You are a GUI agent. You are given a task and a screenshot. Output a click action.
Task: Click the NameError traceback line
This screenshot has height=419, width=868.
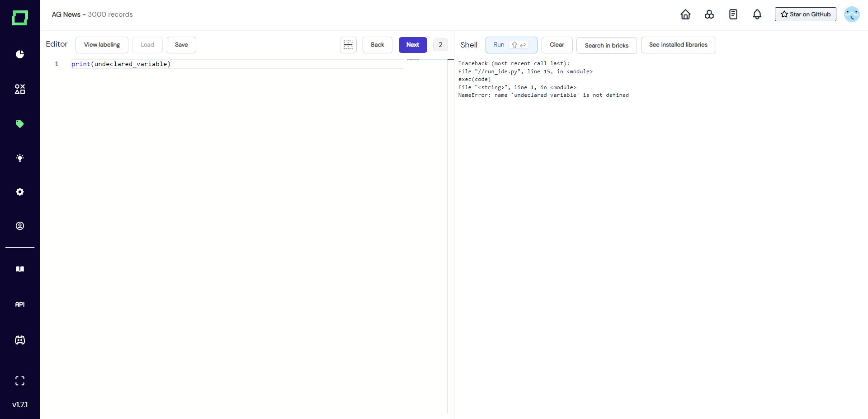coord(543,95)
